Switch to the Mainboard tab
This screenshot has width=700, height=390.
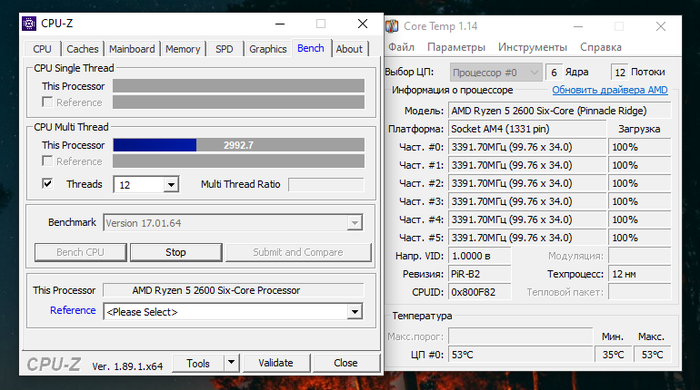click(x=132, y=49)
